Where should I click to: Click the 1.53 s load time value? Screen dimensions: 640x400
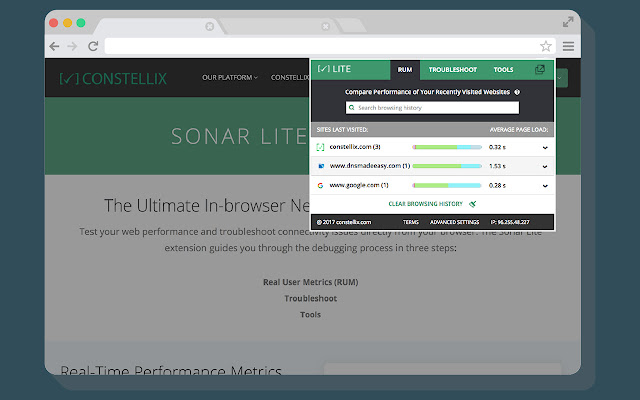point(497,166)
